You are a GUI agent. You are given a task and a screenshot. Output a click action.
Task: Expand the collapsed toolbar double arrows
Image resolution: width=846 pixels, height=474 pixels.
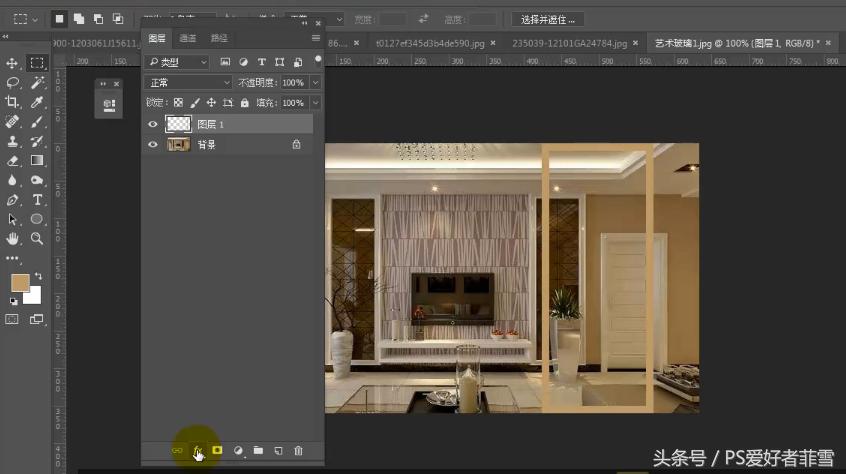tap(5, 37)
